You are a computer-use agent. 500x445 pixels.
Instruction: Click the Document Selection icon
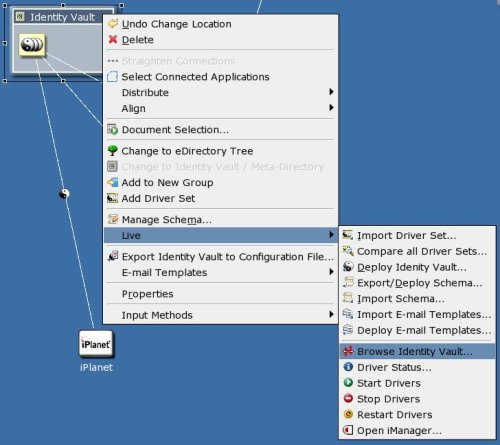click(113, 129)
